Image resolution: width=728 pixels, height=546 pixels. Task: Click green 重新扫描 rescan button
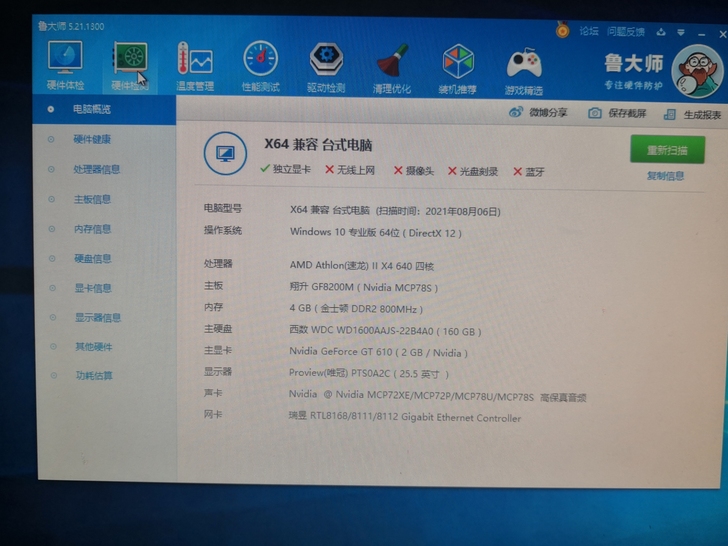(667, 150)
